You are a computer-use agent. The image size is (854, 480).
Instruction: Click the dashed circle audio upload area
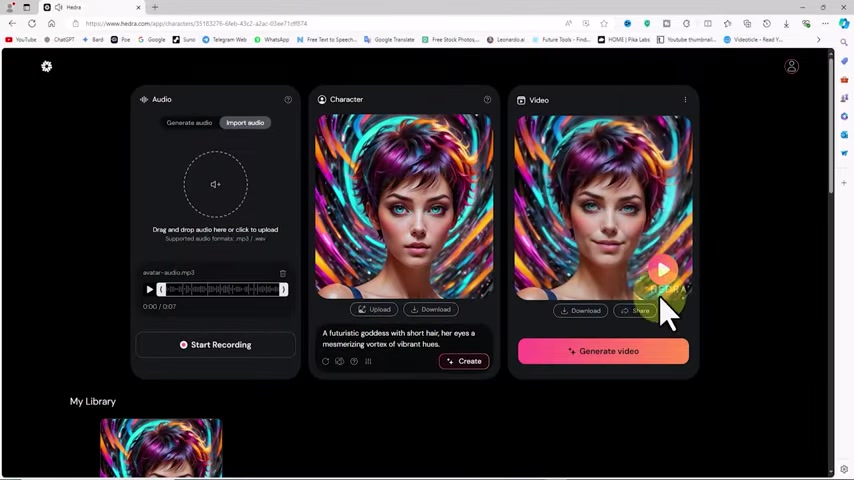pos(216,184)
